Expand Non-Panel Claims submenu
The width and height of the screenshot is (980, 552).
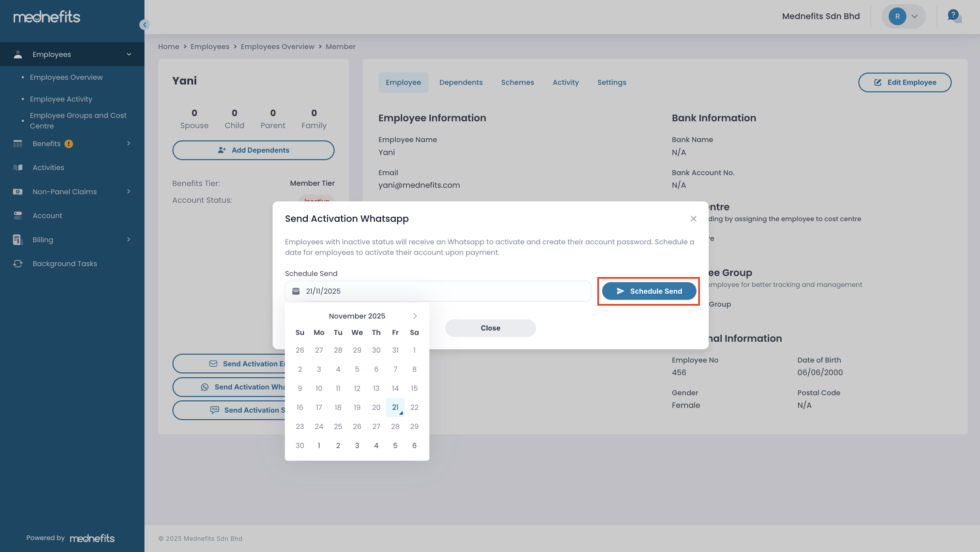pos(128,191)
